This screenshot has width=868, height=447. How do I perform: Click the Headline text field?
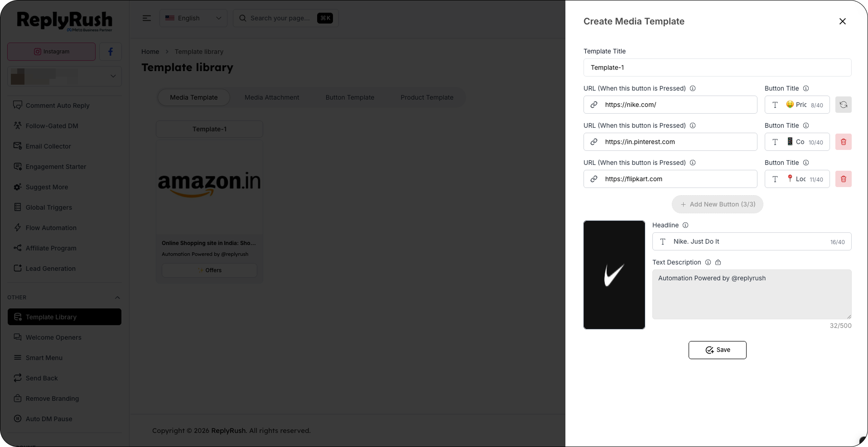752,241
